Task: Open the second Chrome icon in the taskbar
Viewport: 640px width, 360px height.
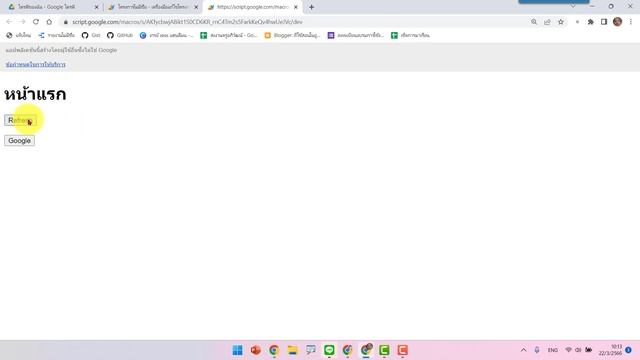Action: point(348,350)
